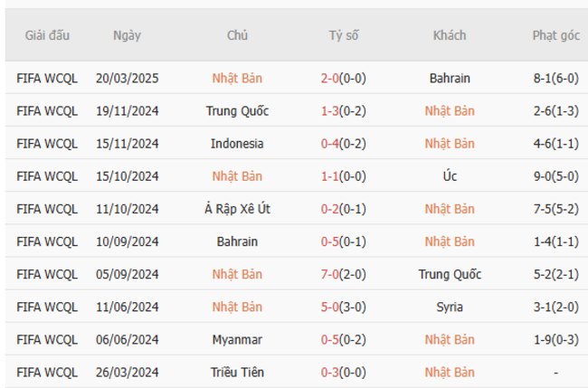Select the Khách column header
Image resolution: width=588 pixels, height=388 pixels.
[450, 36]
